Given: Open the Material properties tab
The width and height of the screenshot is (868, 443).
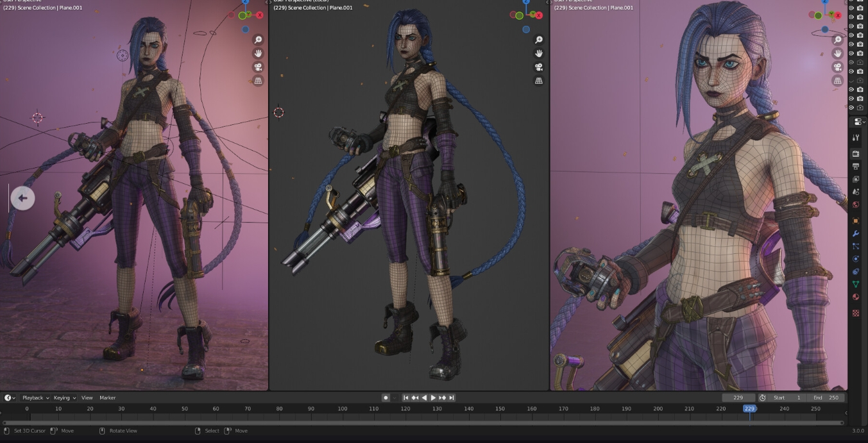Looking at the screenshot, I should point(856,297).
